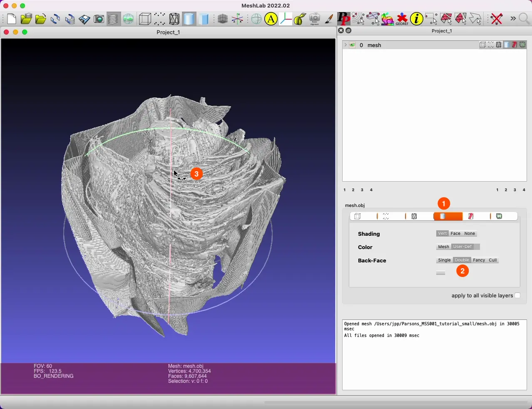Set Shading to Face
Viewport: 532px width, 409px height.
(x=455, y=234)
